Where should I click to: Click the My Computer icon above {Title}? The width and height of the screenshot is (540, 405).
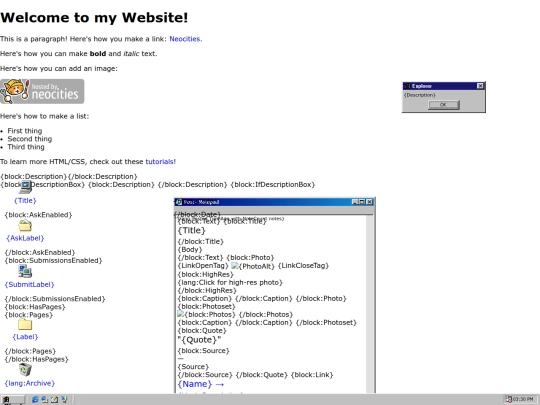[x=25, y=187]
